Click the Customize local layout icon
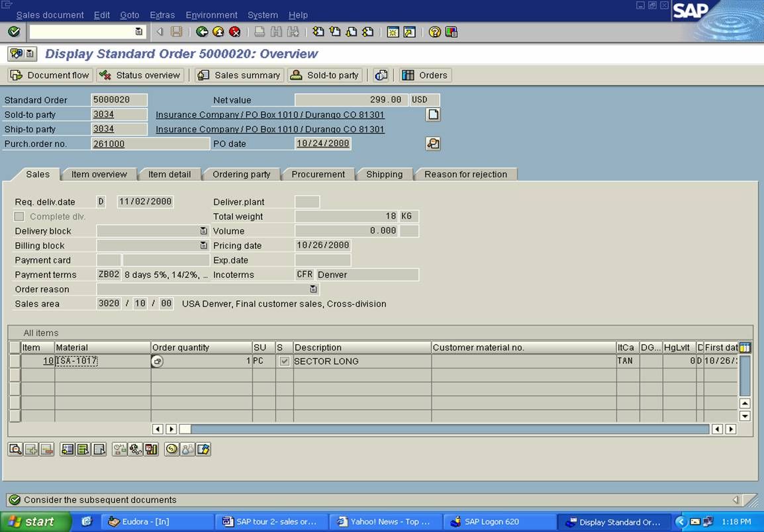The height and width of the screenshot is (532, 764). tap(452, 32)
